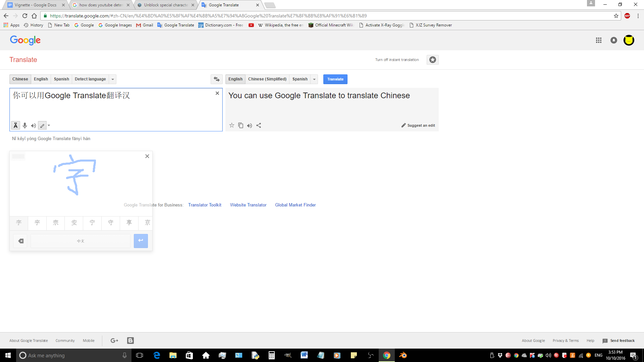Select Chinese as source language
The image size is (644, 362).
[20, 79]
